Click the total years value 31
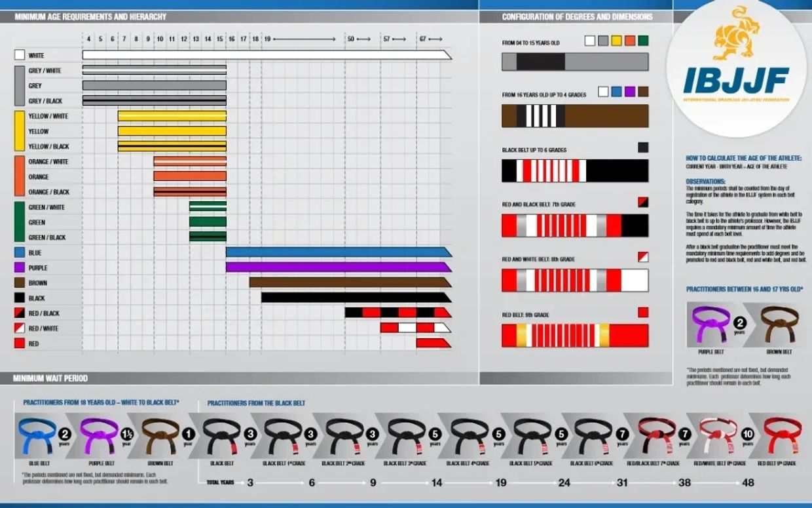812x508 pixels. click(x=622, y=483)
